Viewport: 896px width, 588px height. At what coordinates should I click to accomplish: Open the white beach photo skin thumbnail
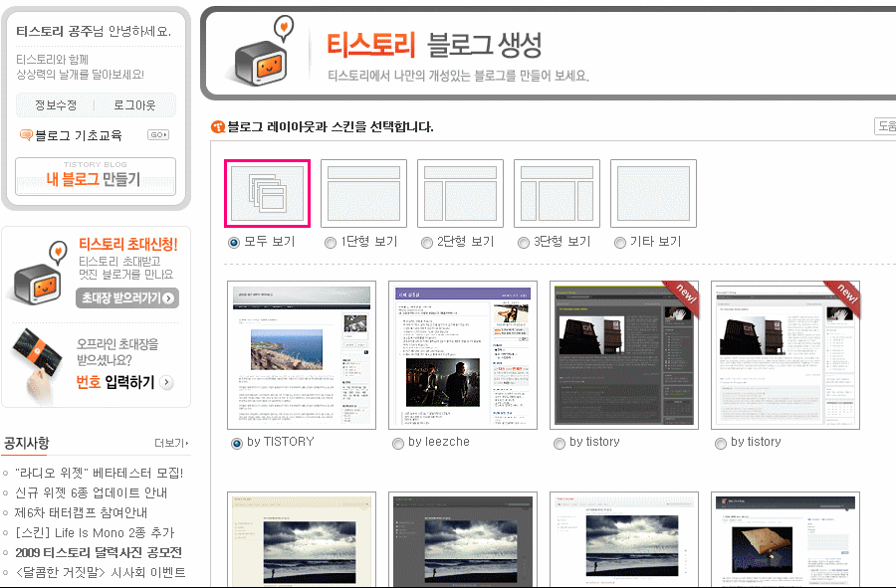tap(624, 539)
